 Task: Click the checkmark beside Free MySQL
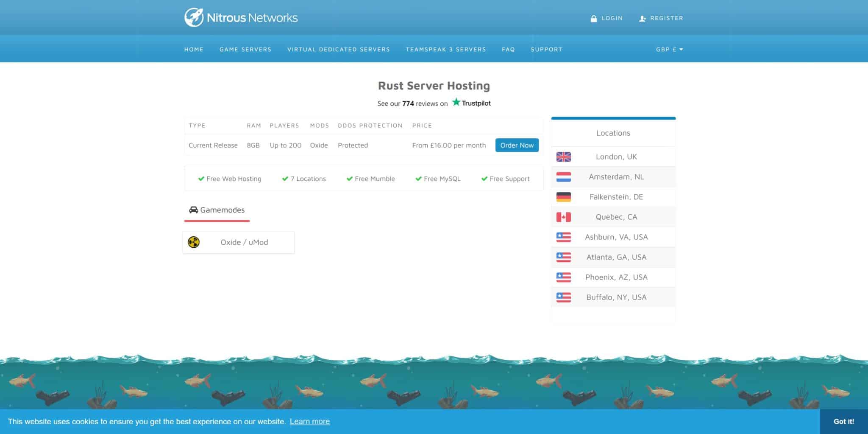419,179
